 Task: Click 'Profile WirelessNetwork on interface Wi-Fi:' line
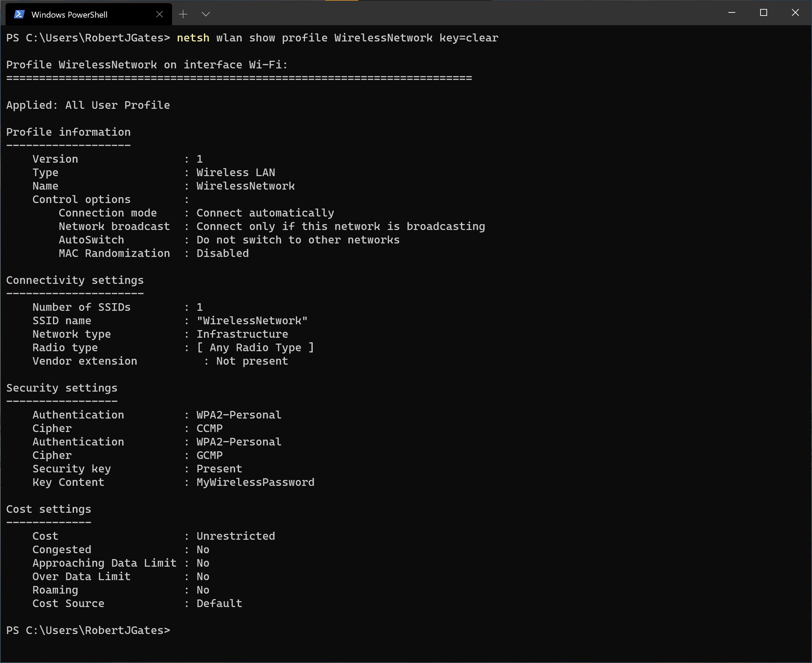pyautogui.click(x=147, y=65)
